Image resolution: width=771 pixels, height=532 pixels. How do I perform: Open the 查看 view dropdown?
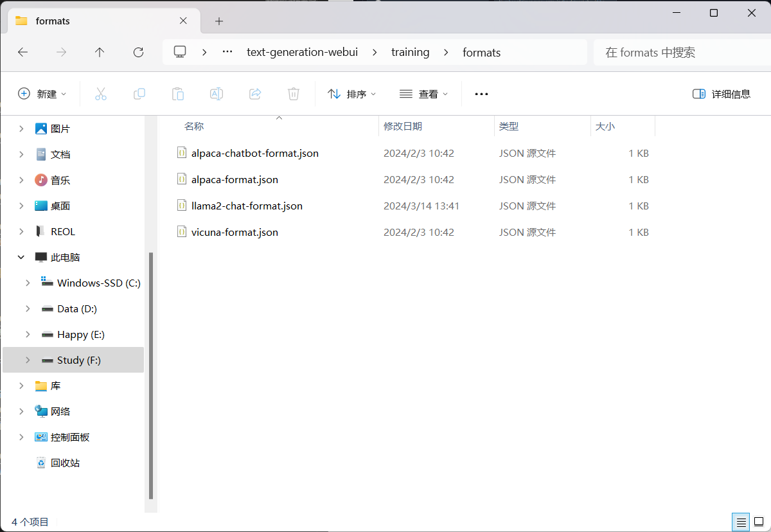(423, 94)
